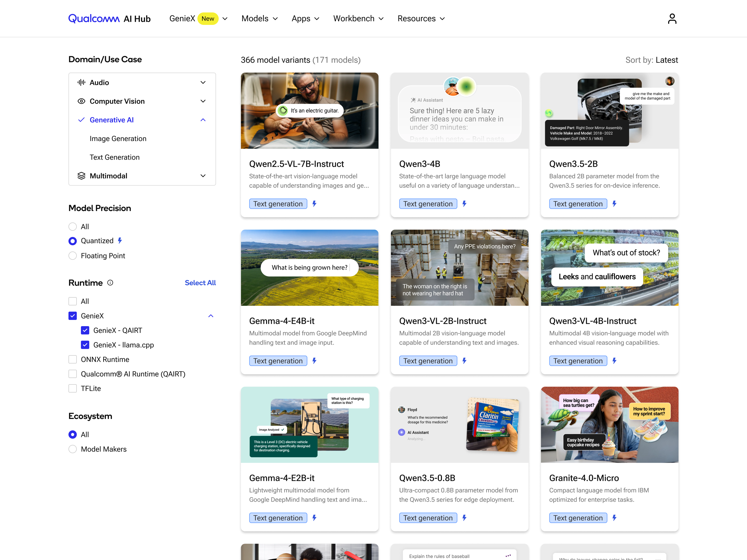
Task: Click the Computer Vision eye icon
Action: [81, 101]
